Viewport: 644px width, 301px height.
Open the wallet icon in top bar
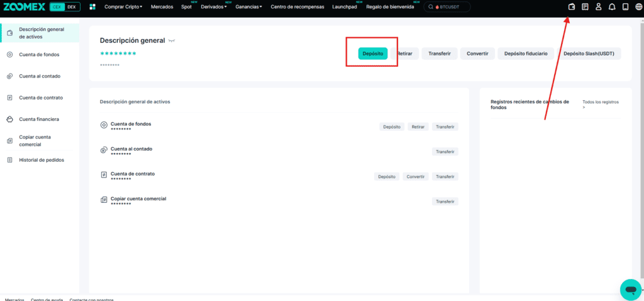571,7
